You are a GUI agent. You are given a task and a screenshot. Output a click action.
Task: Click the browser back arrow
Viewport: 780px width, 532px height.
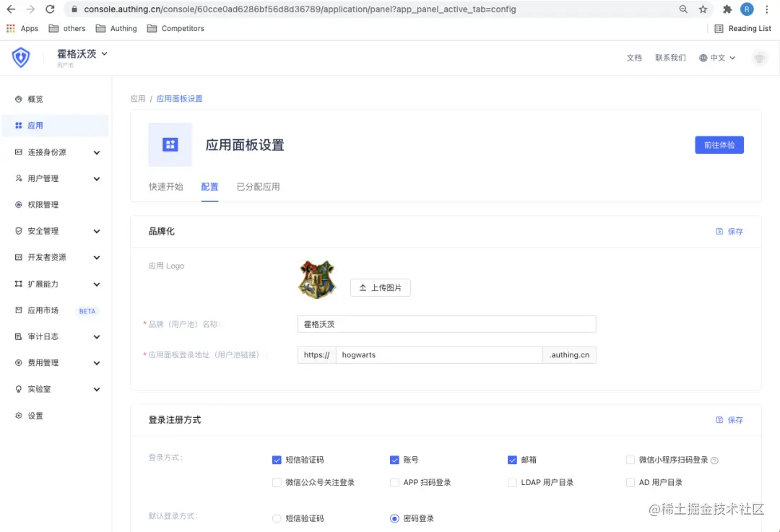11,9
